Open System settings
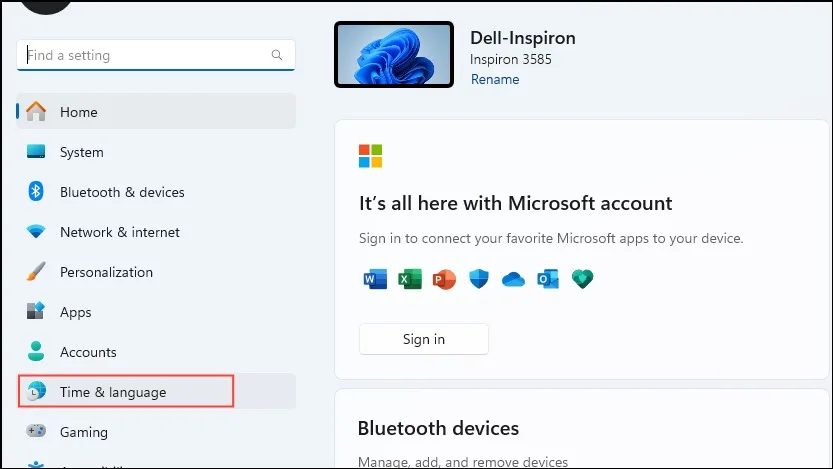 [156, 152]
